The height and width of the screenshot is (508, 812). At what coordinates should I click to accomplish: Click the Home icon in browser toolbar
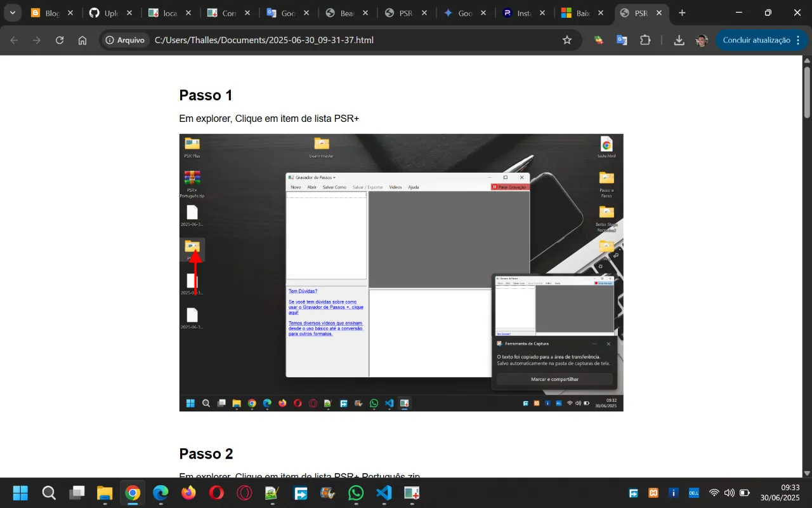coord(82,40)
